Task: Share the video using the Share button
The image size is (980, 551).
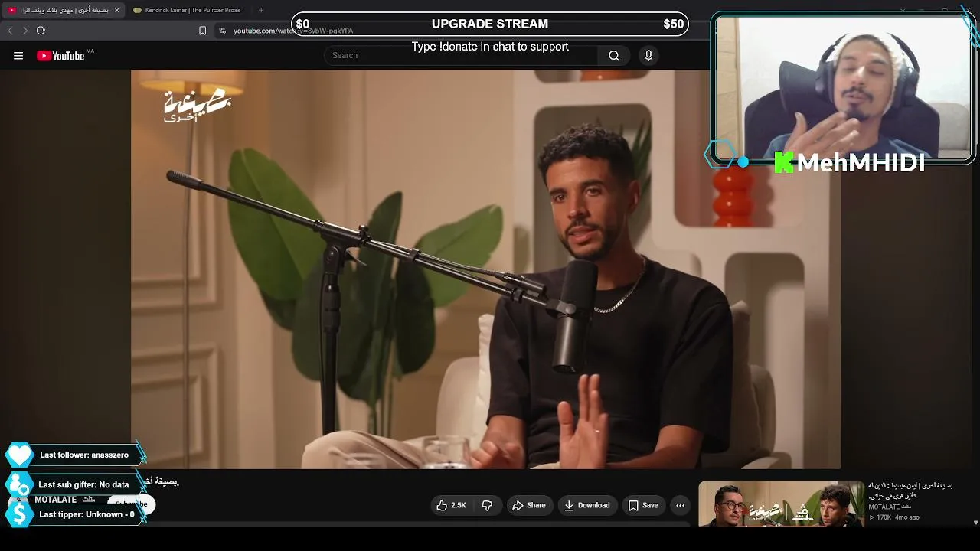Action: [529, 505]
